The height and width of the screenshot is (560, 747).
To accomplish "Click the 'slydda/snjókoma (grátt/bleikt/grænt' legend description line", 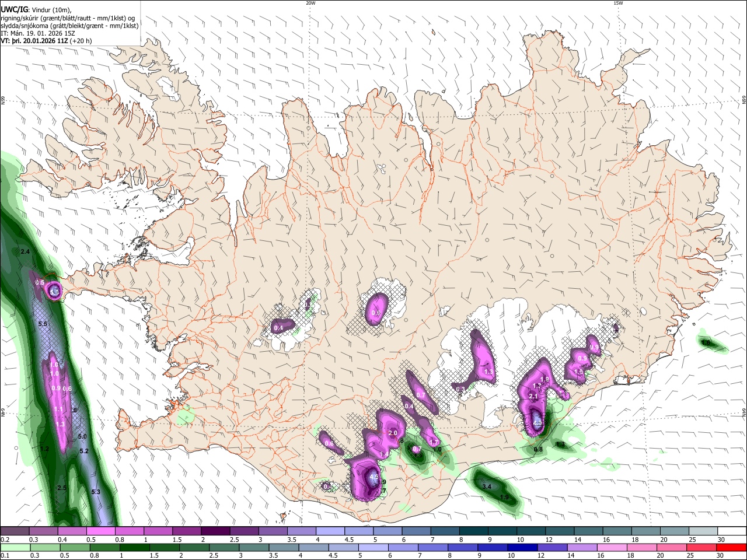I will [x=69, y=26].
